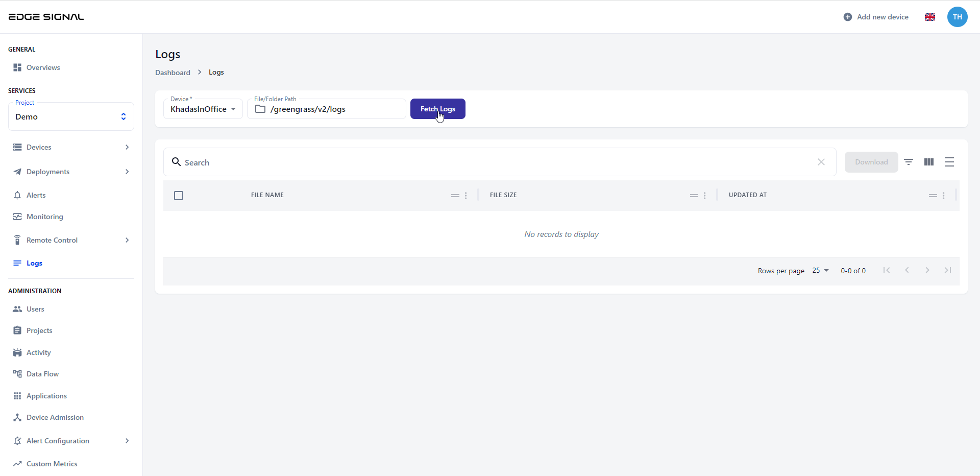Click the row density menu icon
This screenshot has height=476, width=980.
click(x=949, y=162)
